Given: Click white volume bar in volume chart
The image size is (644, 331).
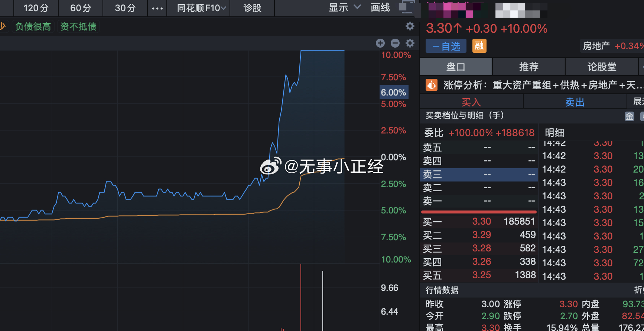Looking at the screenshot, I should coord(323,301).
